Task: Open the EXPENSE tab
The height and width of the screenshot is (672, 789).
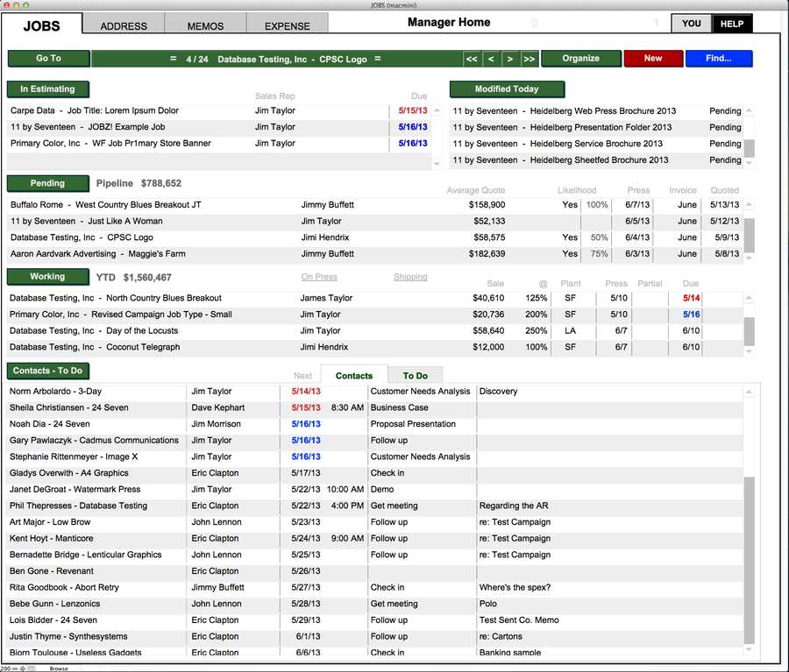Action: 287,25
